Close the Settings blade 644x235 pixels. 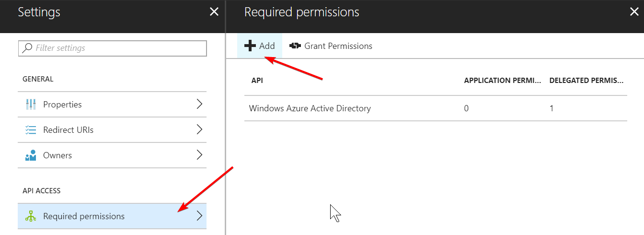point(214,12)
